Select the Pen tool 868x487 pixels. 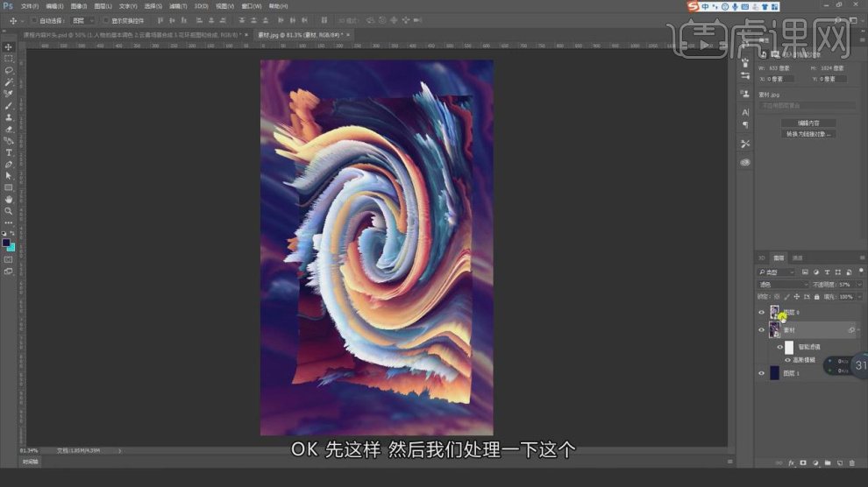pos(8,164)
